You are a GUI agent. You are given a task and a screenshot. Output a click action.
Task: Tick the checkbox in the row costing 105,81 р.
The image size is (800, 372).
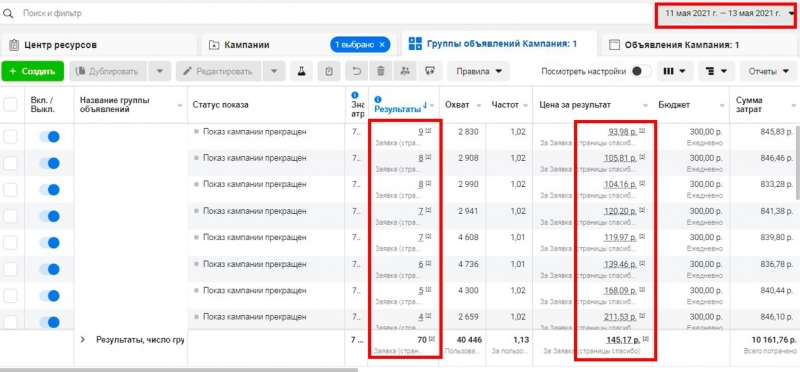(10, 163)
